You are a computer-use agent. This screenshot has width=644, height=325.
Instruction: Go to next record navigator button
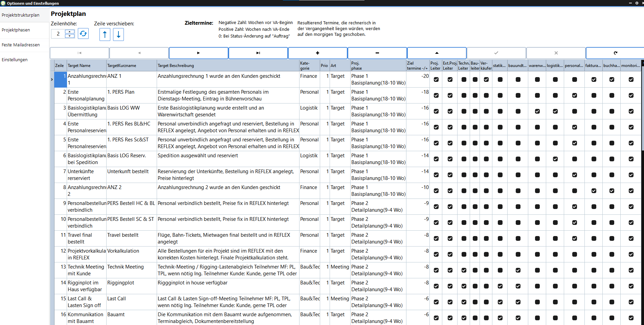pos(199,53)
